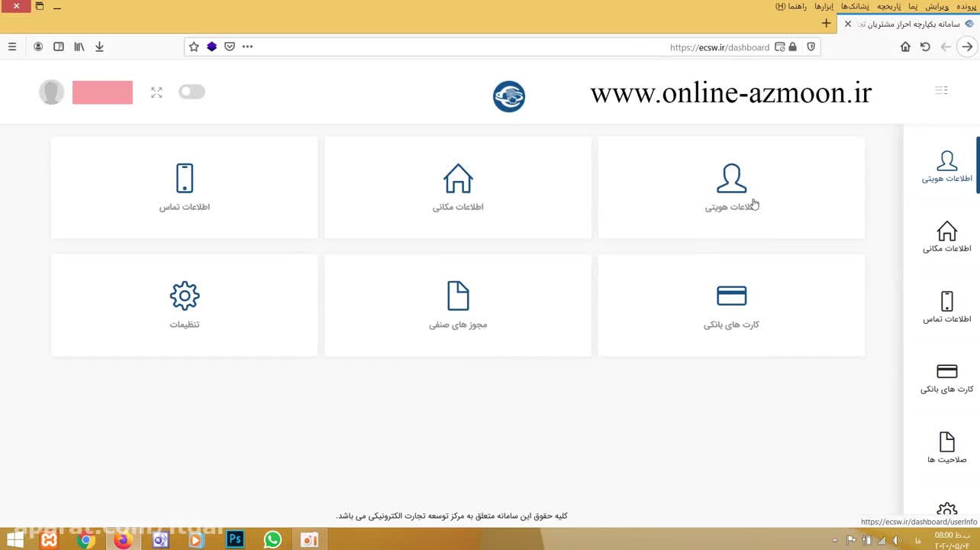Open the کارت های بانکی card
The width and height of the screenshot is (980, 550).
[x=731, y=305]
